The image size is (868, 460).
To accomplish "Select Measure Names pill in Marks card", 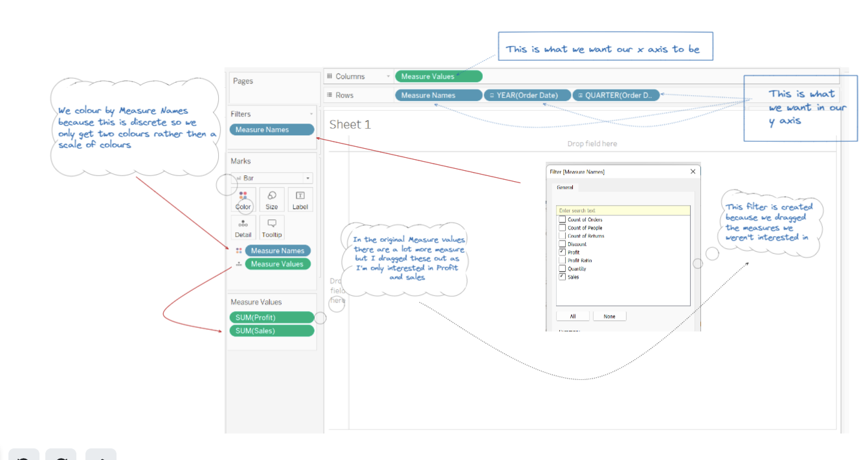I will pyautogui.click(x=278, y=250).
